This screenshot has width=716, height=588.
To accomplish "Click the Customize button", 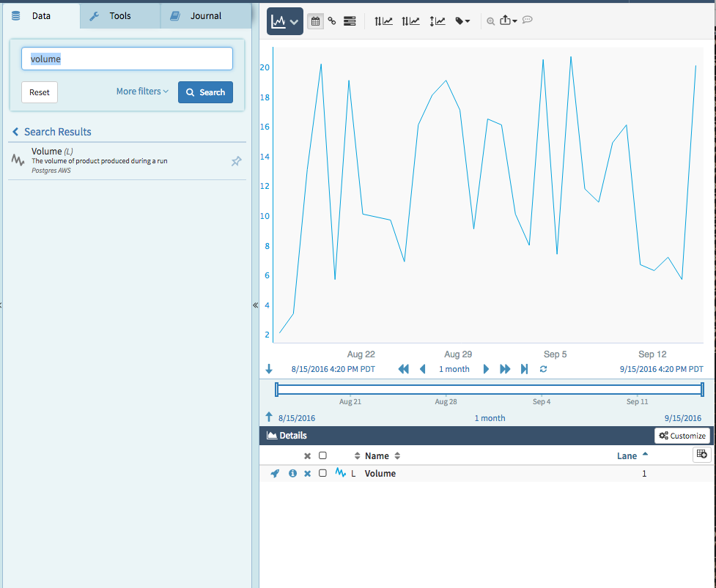I will tap(682, 436).
